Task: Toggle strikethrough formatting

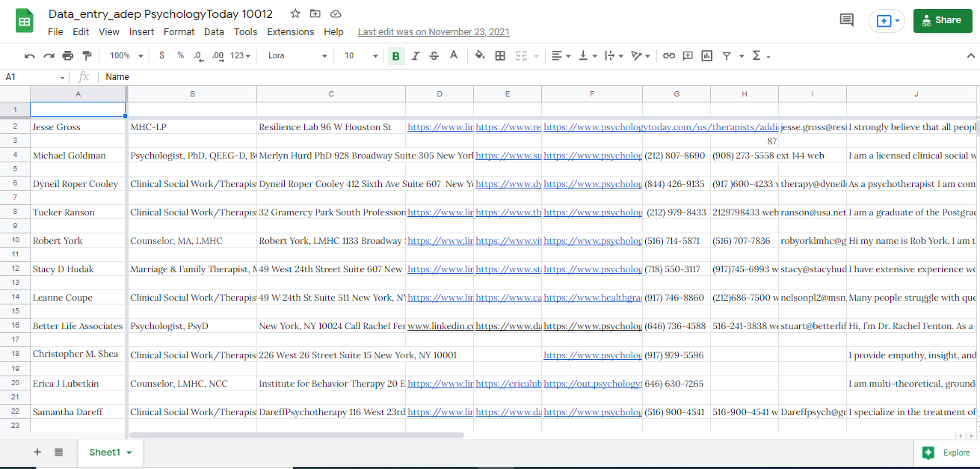Action: click(x=433, y=55)
